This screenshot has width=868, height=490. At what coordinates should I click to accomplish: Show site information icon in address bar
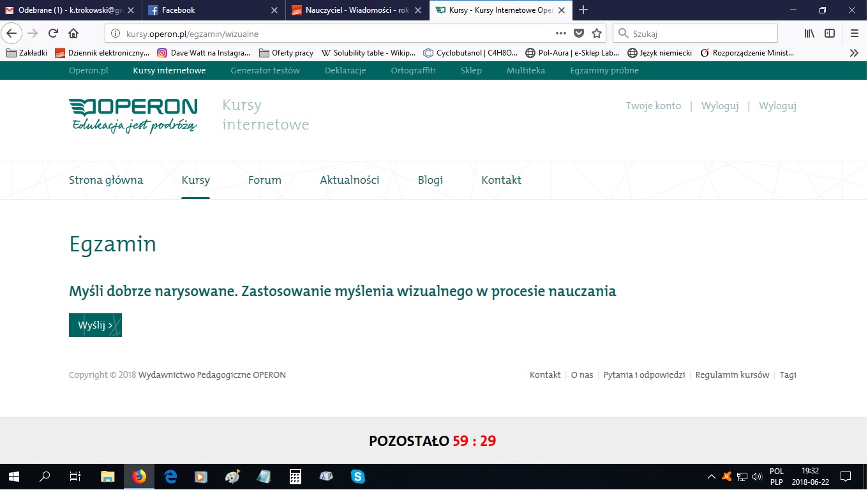[x=116, y=34]
